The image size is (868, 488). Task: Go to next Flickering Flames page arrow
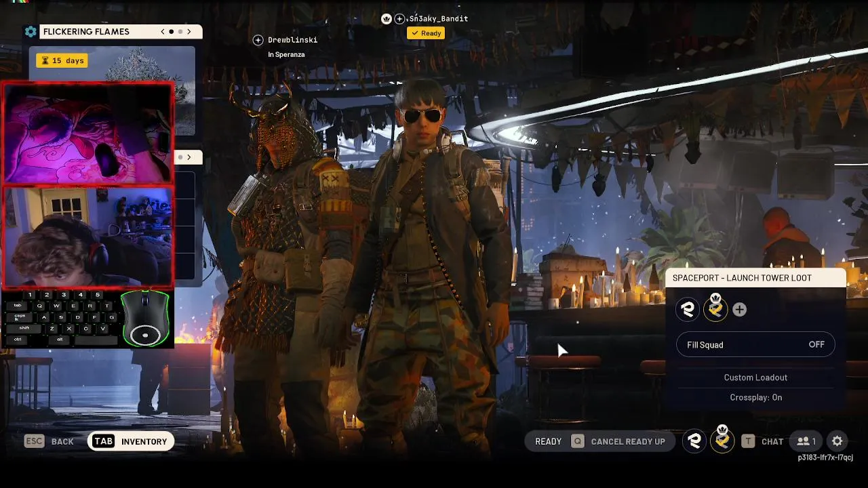[x=189, y=32]
